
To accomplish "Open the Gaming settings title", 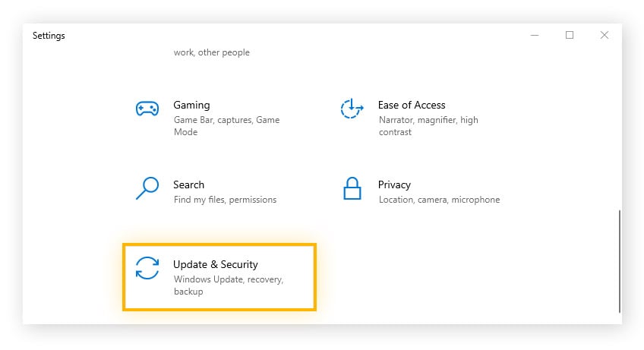I will [191, 105].
